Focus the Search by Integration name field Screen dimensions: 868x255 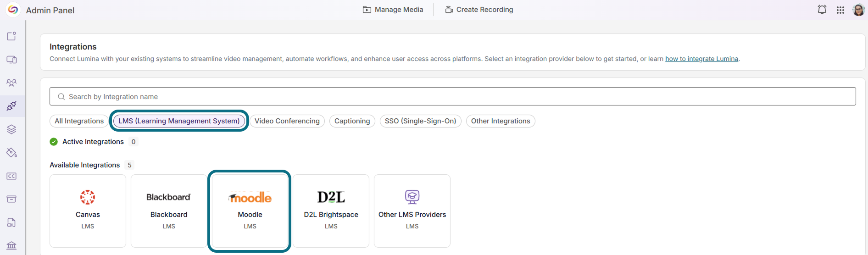point(453,96)
